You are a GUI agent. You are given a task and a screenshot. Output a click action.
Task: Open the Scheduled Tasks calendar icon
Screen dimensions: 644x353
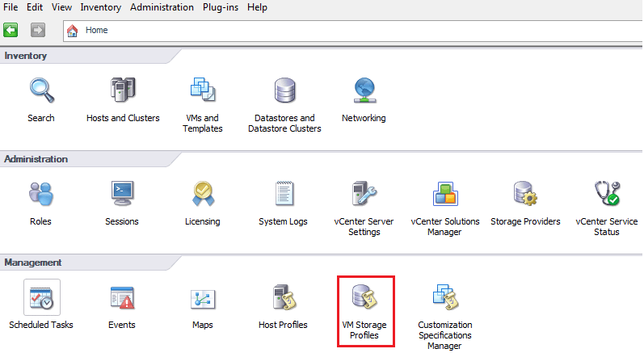point(41,297)
